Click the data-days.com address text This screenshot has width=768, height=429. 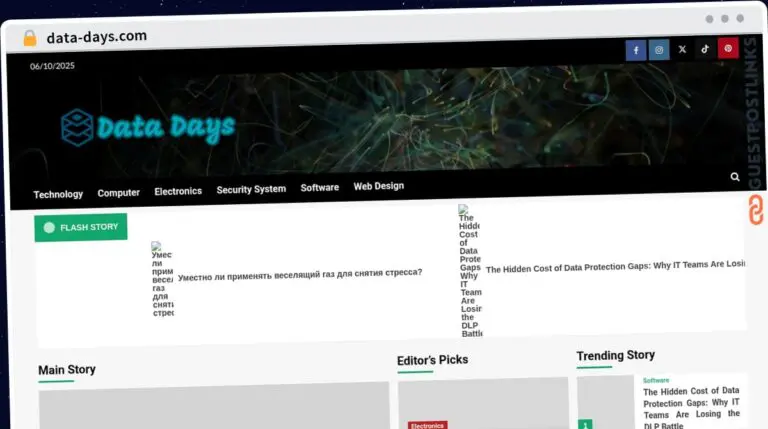click(x=96, y=37)
